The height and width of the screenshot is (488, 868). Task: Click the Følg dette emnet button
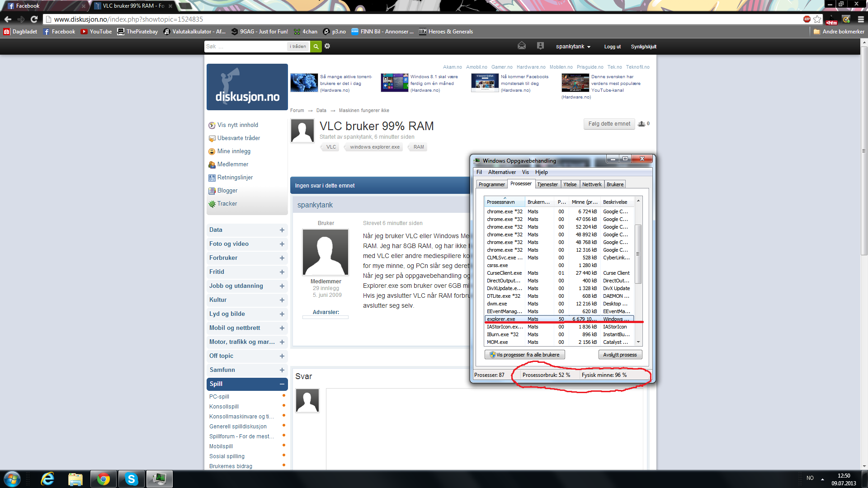(609, 124)
